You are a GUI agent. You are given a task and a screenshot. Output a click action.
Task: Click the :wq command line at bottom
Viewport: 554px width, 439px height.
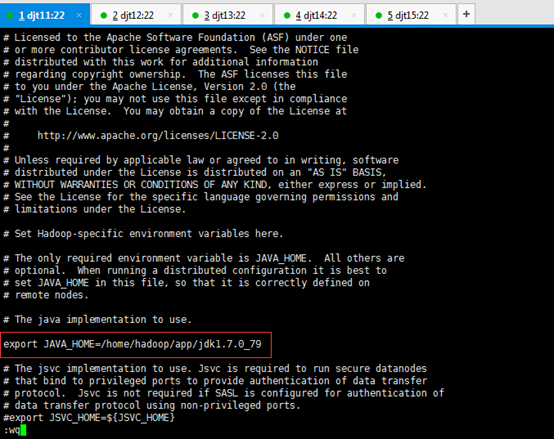tap(14, 430)
